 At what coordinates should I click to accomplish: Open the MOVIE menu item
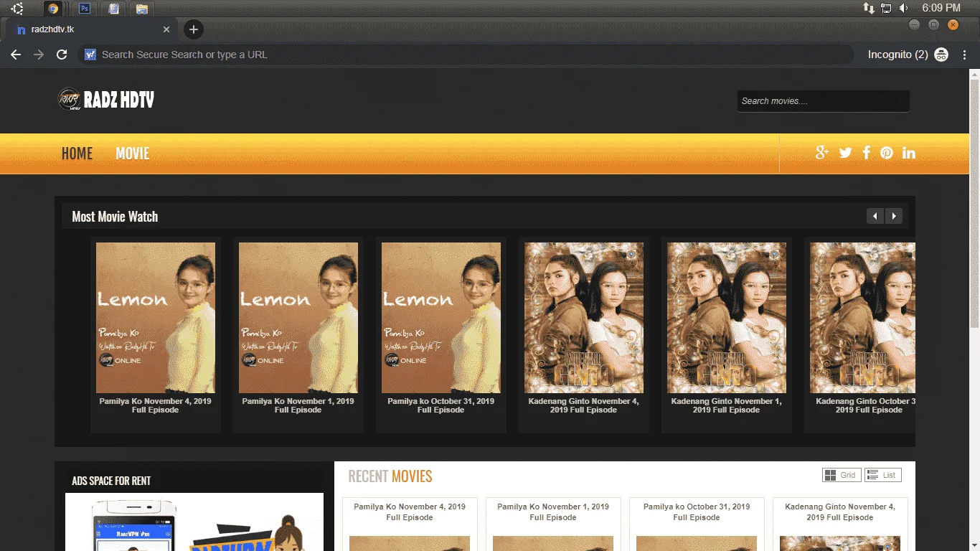tap(133, 154)
